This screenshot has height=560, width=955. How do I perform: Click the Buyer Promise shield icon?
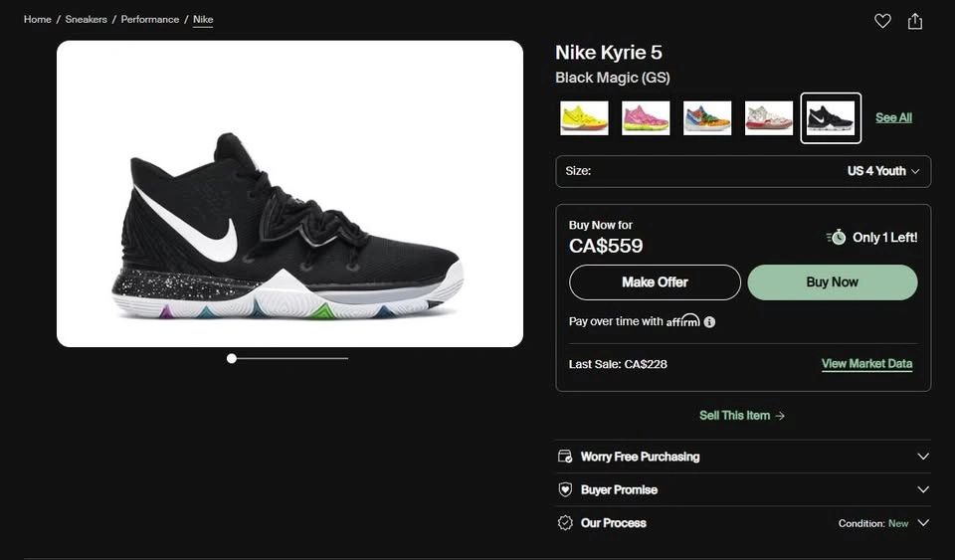pos(565,490)
